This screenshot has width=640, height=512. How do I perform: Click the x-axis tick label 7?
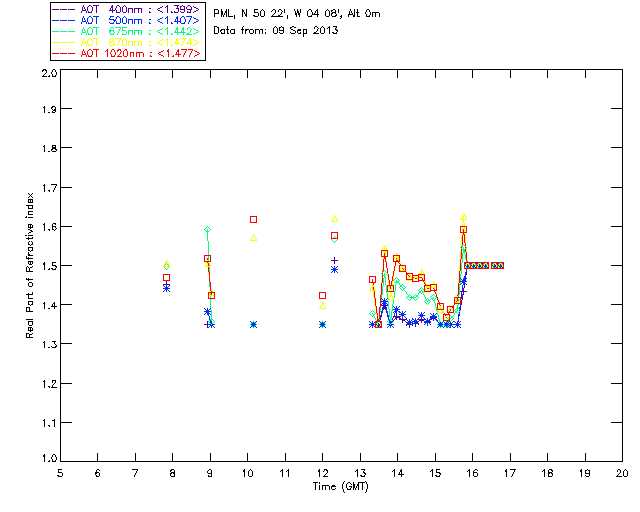[x=135, y=473]
